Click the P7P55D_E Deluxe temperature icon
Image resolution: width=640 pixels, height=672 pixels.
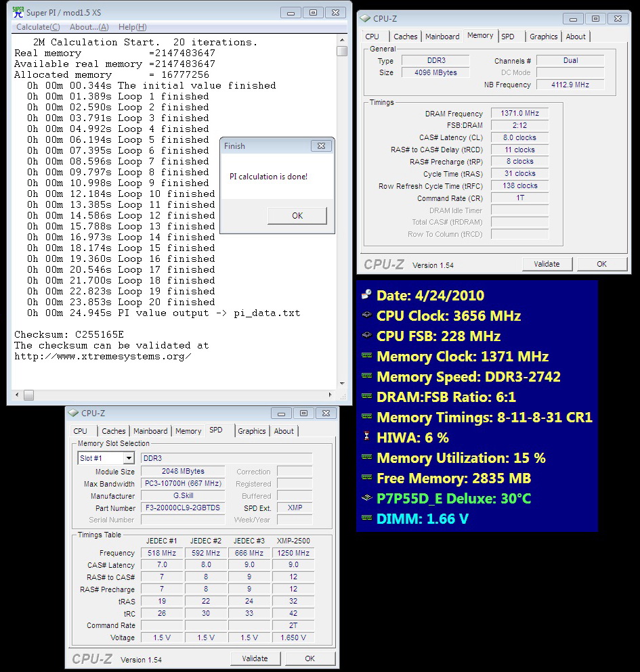pos(366,497)
